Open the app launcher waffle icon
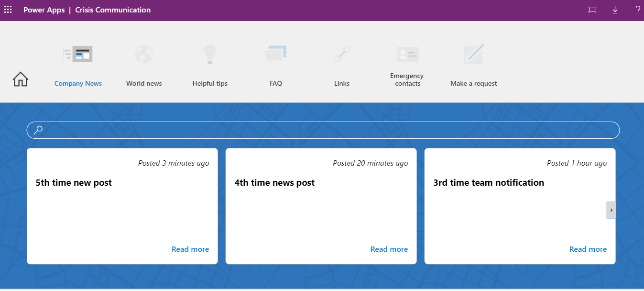Screen dimensions: 644x291 coord(8,10)
